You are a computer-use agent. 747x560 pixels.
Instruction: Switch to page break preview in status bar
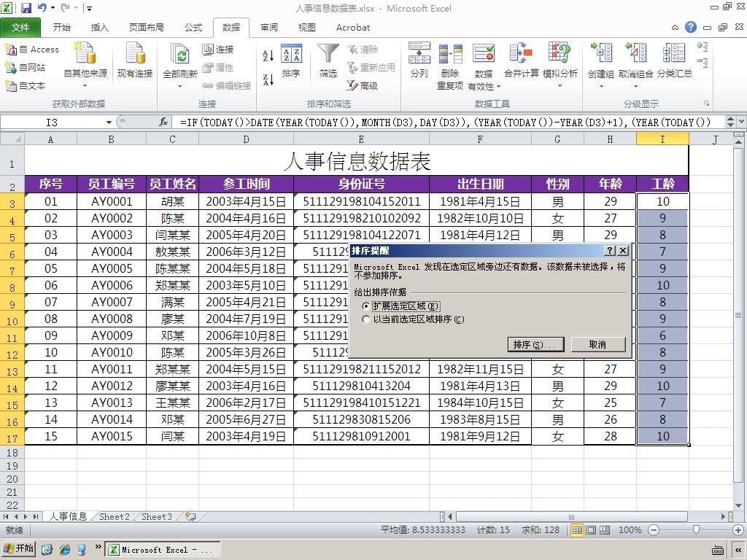tap(605, 529)
